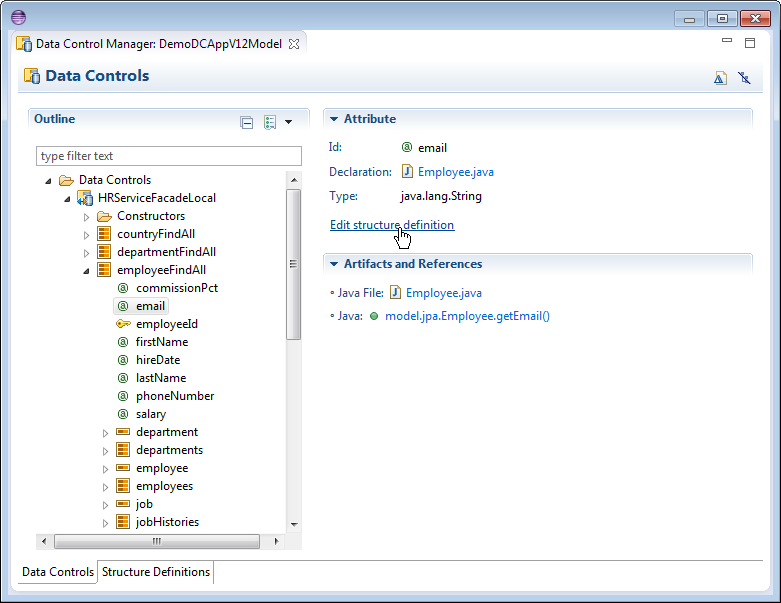This screenshot has width=781, height=603.
Task: Expand the Constructors node
Action: 86,217
